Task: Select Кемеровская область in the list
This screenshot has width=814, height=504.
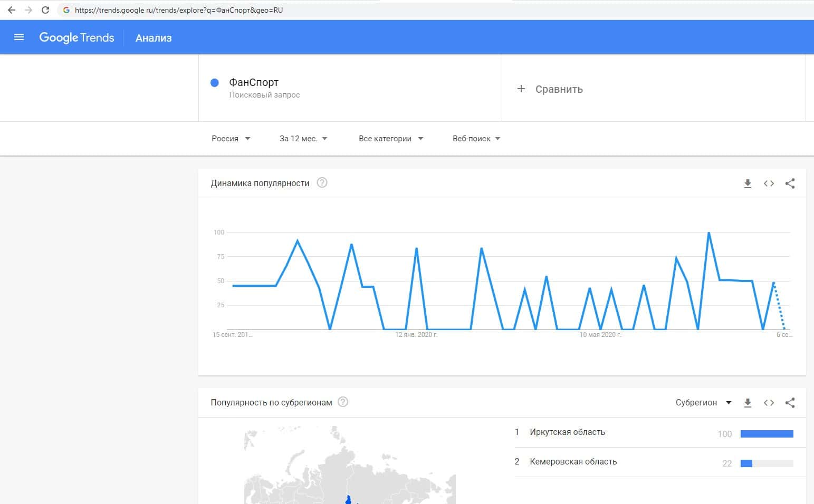Action: tap(573, 462)
